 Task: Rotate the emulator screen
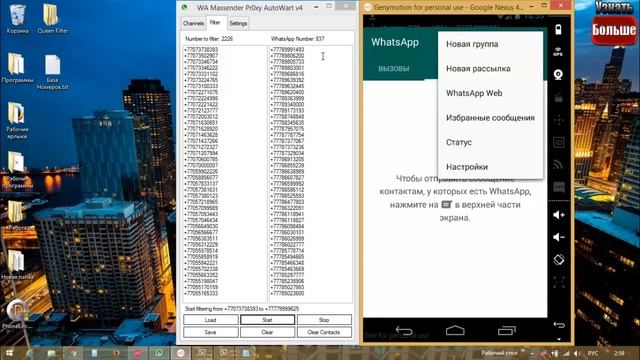click(x=559, y=260)
